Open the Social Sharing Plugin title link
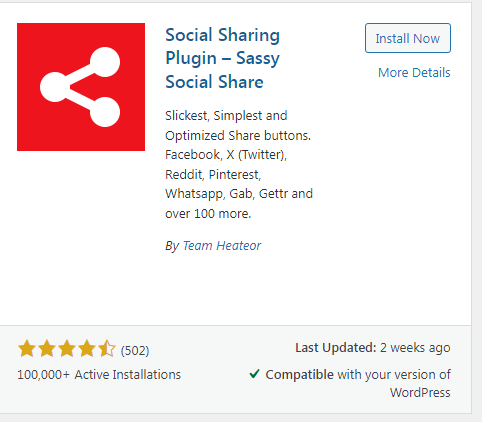 [x=223, y=58]
